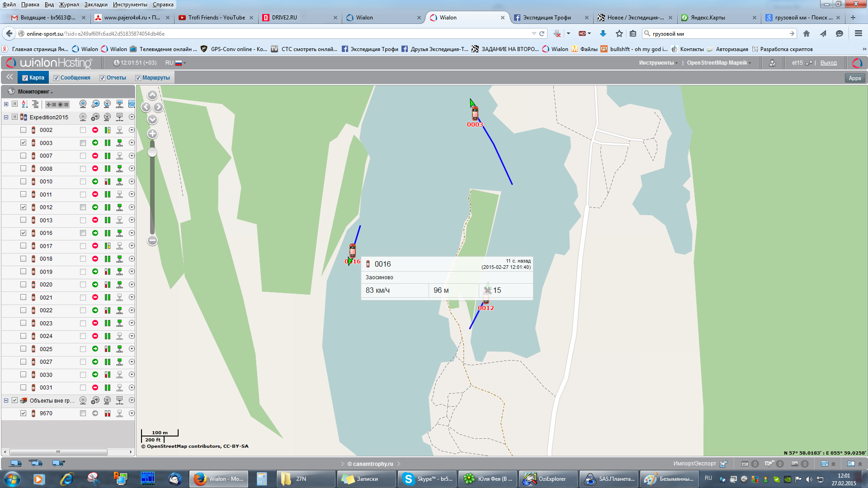This screenshot has width=868, height=488.
Task: Open the OpenStreetMap Mapnik map layer dropdown
Action: 718,63
